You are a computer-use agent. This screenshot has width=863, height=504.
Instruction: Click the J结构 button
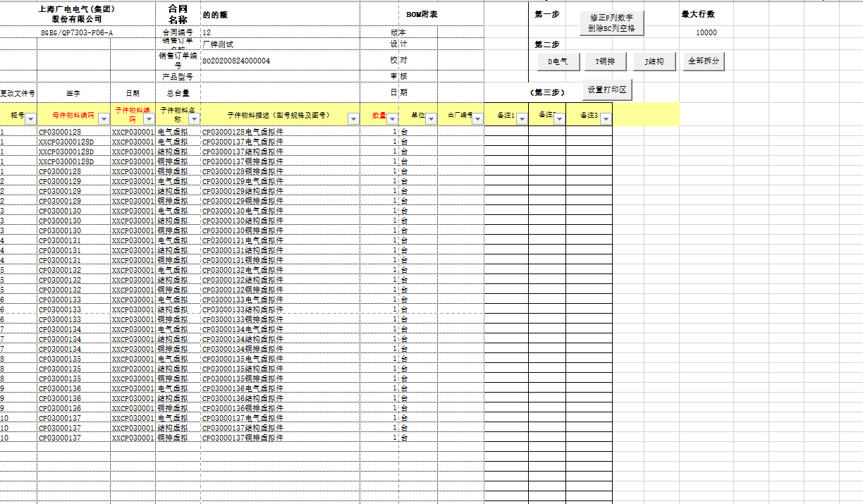pyautogui.click(x=654, y=62)
